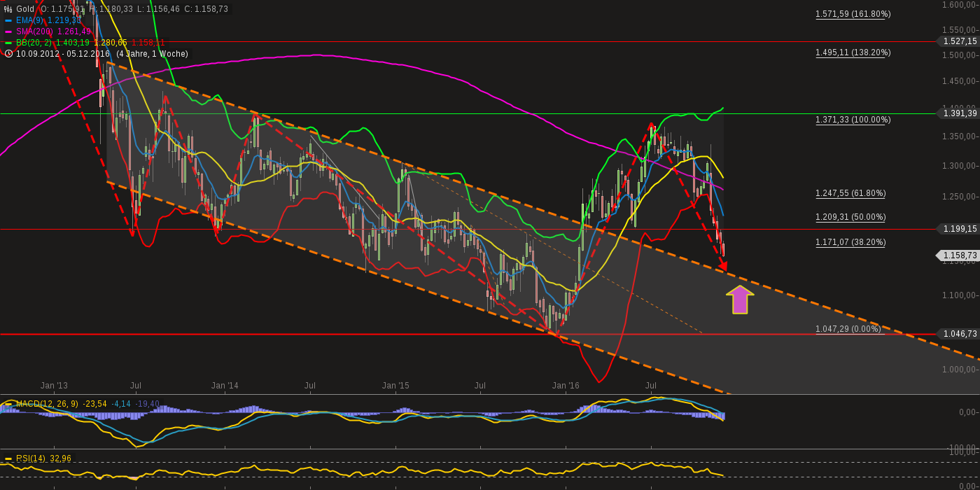
Task: Click the '(4 Jahre, 1 Woche)' timeframe text
Action: click(x=152, y=54)
